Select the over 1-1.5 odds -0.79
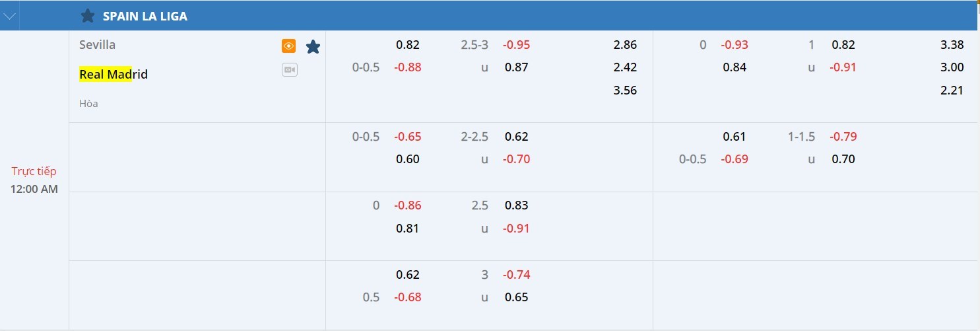Image resolution: width=980 pixels, height=331 pixels. tap(843, 137)
